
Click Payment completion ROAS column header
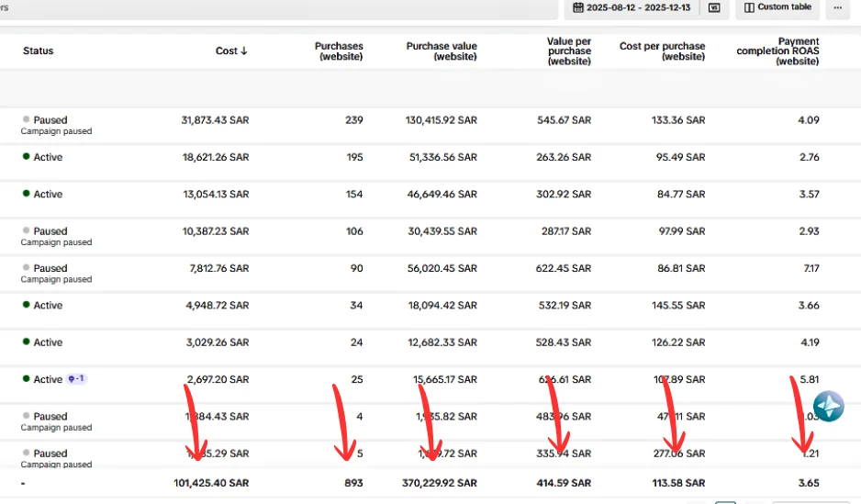777,51
